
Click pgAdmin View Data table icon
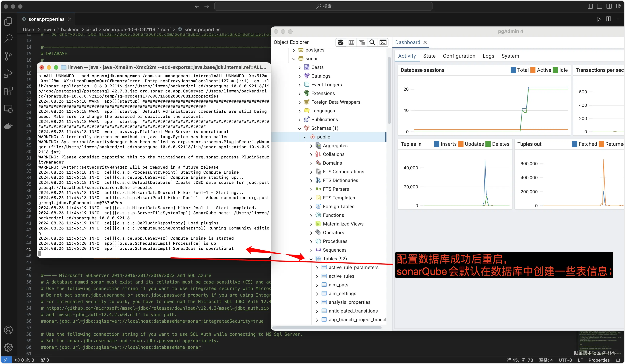tap(351, 42)
